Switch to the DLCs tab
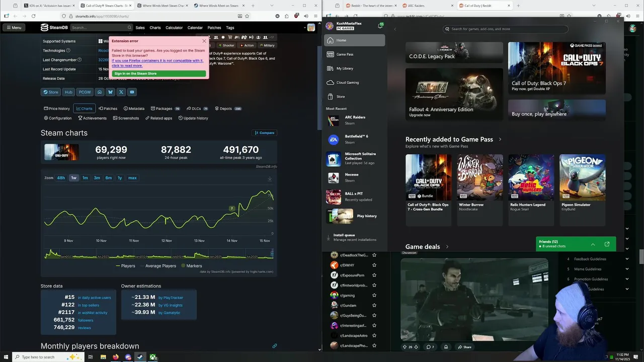The width and height of the screenshot is (644, 362). tap(197, 109)
